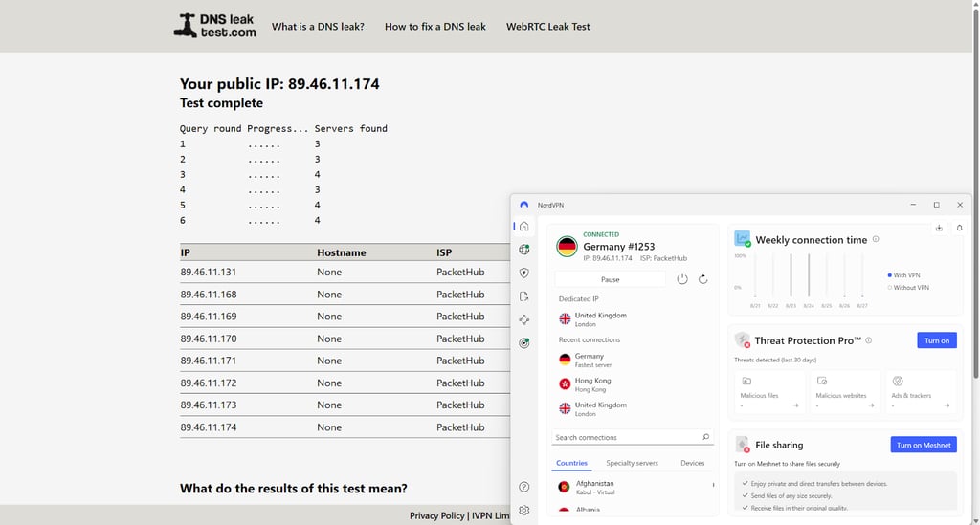The image size is (980, 525).
Task: Select Dedicated IP United Kingdom London
Action: [632, 319]
